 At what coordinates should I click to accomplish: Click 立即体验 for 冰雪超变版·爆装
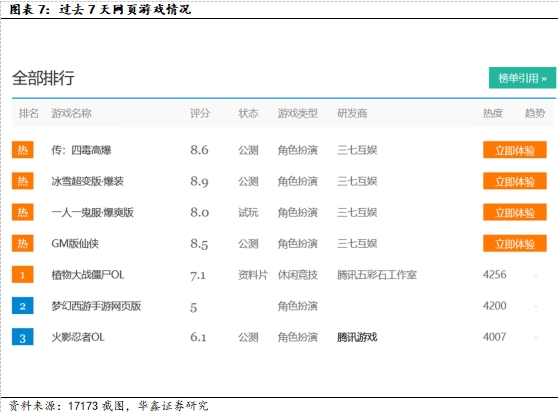point(515,181)
